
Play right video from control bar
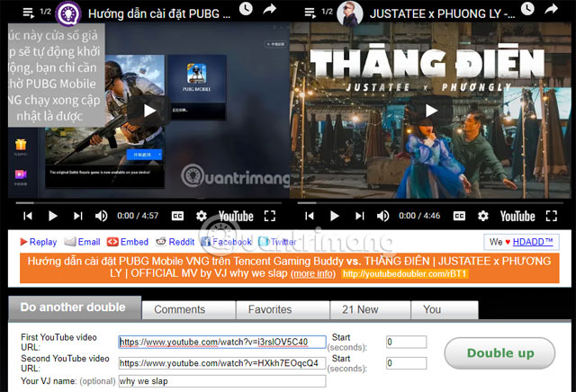(x=334, y=216)
